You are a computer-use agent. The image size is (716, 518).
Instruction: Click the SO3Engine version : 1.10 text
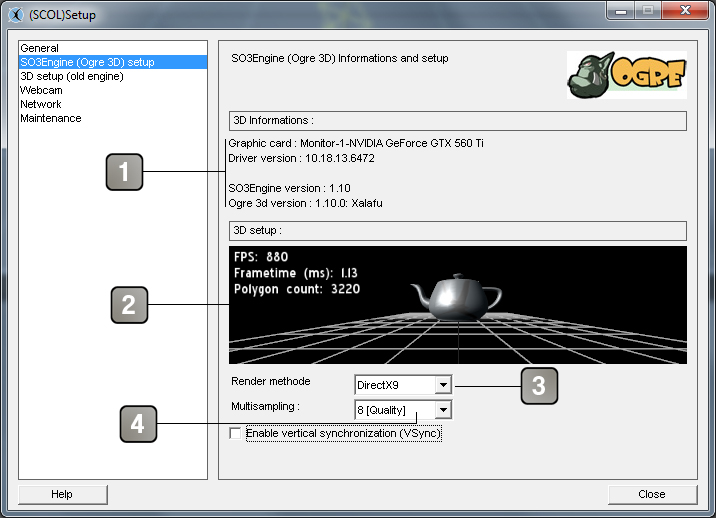(290, 188)
